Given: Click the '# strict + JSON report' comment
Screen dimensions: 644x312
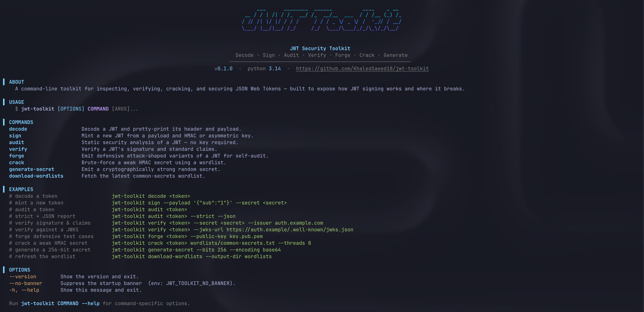Looking at the screenshot, I should pyautogui.click(x=42, y=216).
